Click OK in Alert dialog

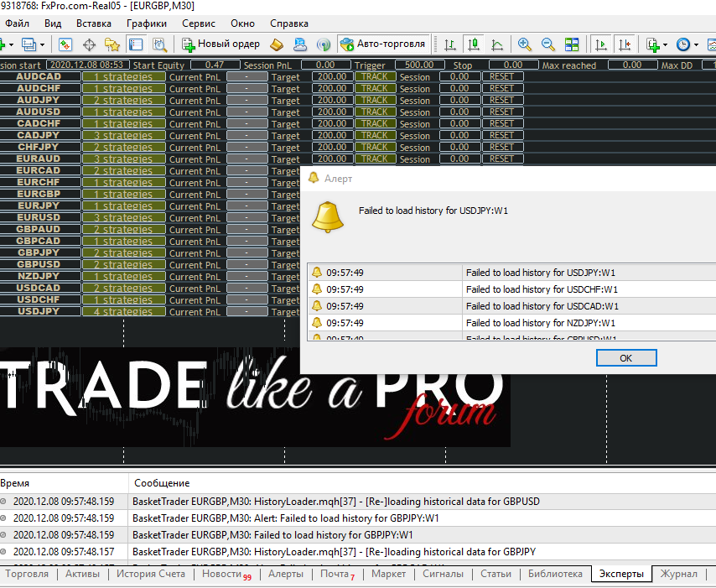tap(626, 357)
